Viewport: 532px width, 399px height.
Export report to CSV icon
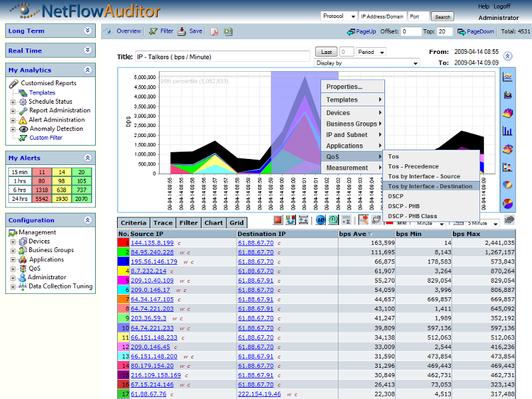[228, 31]
